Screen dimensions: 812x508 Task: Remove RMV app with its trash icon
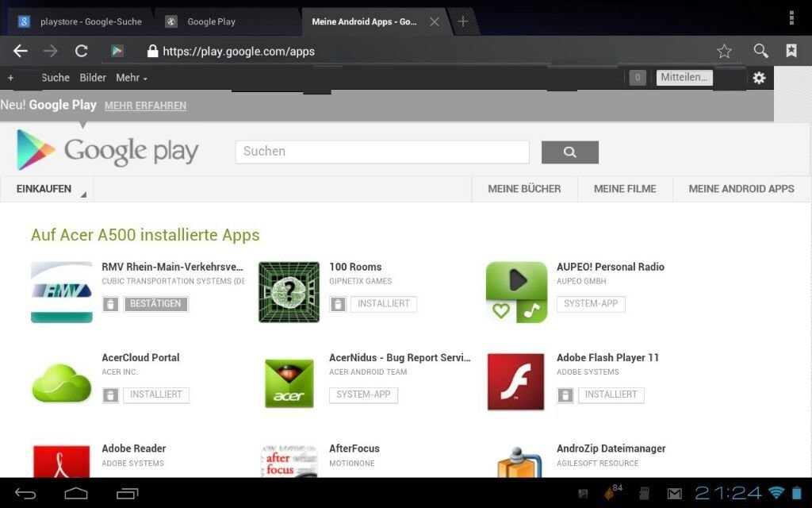tap(110, 304)
